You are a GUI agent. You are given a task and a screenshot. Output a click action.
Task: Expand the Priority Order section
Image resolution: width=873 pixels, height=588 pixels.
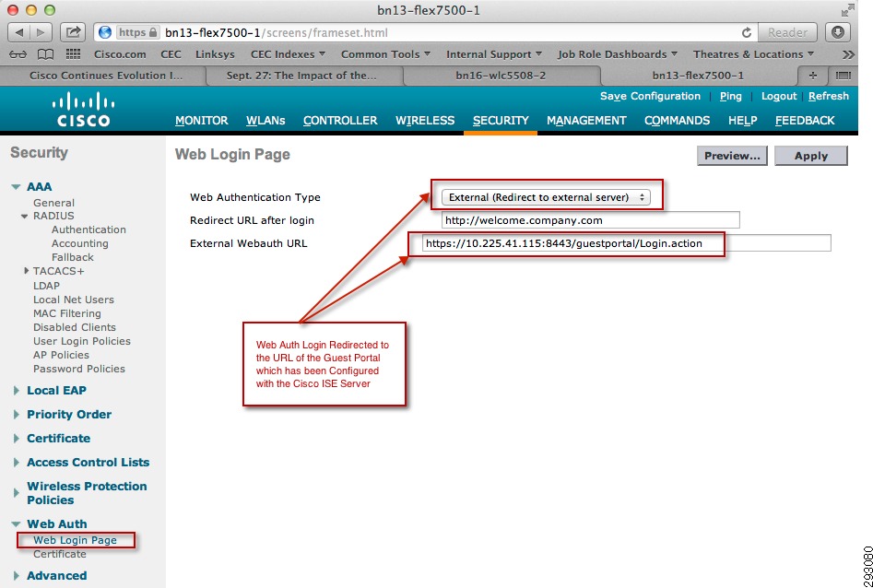click(x=17, y=415)
